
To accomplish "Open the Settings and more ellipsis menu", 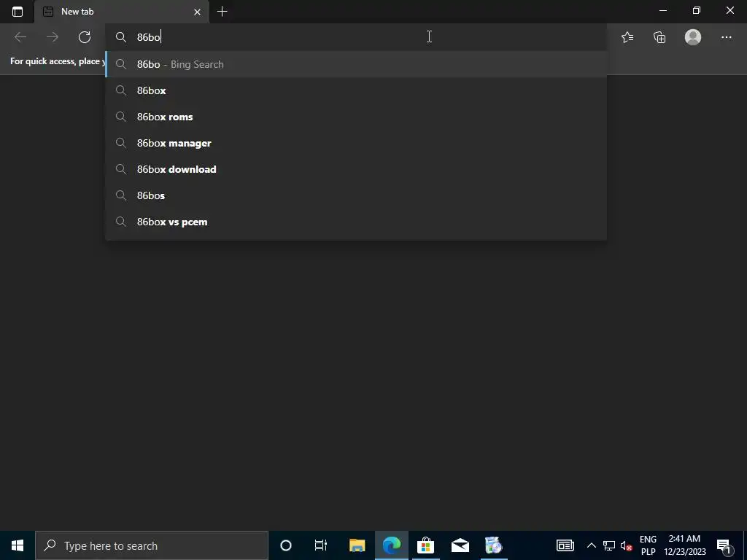I will click(726, 37).
